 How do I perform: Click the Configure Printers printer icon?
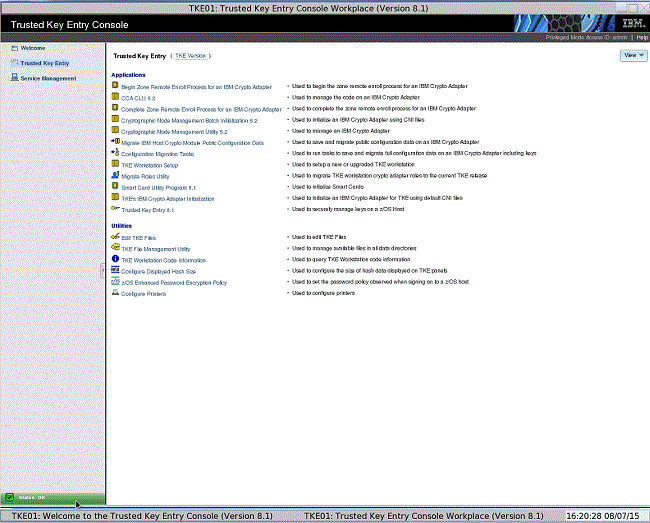click(115, 293)
